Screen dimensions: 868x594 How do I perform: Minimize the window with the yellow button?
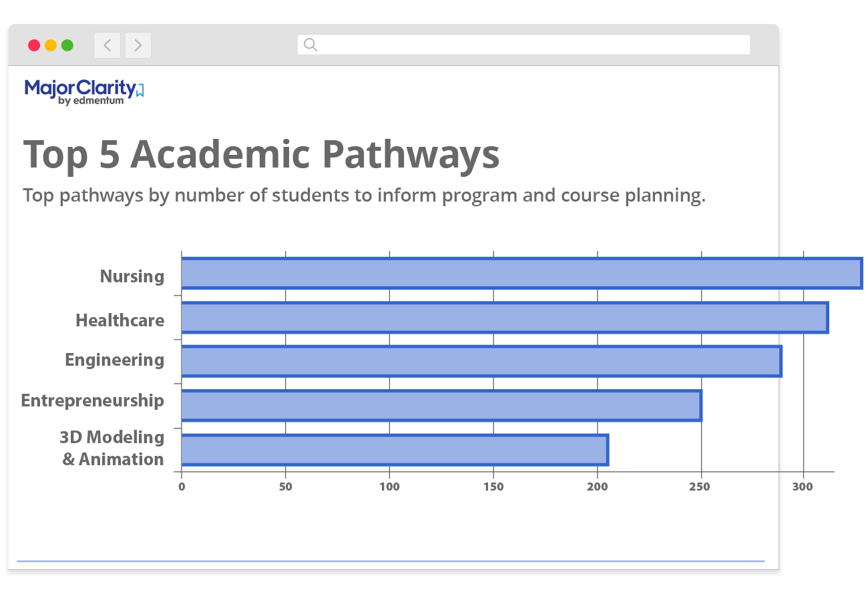[51, 45]
